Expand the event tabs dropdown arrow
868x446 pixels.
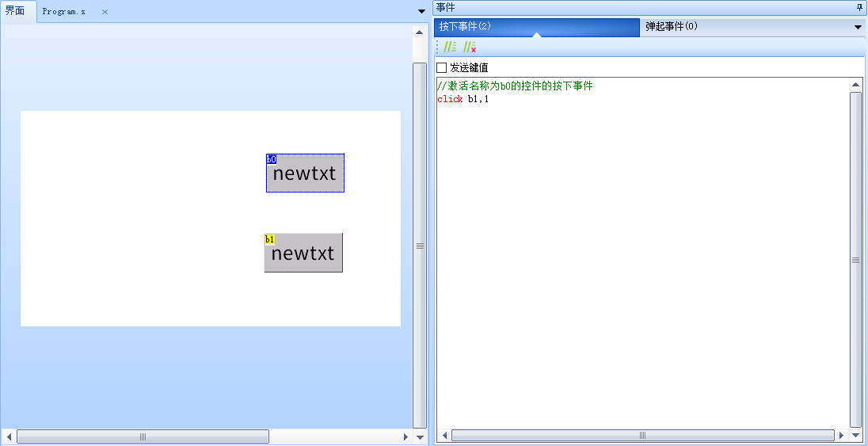(x=858, y=27)
